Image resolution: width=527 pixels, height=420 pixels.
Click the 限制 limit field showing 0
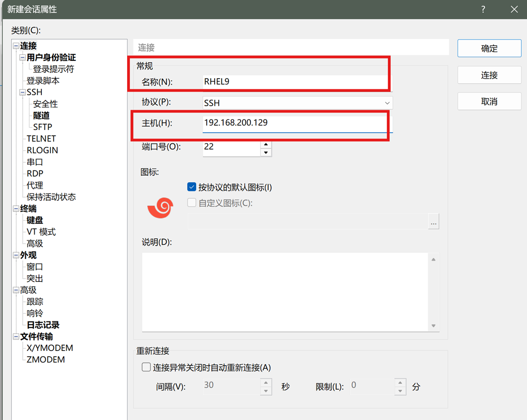[x=372, y=387]
